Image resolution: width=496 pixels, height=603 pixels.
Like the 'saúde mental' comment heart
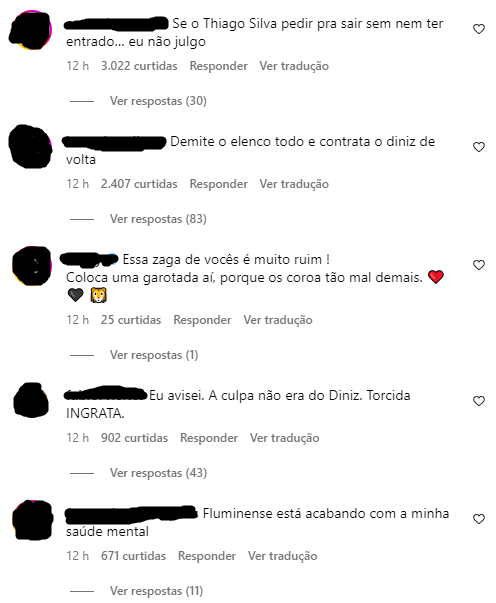tap(479, 520)
